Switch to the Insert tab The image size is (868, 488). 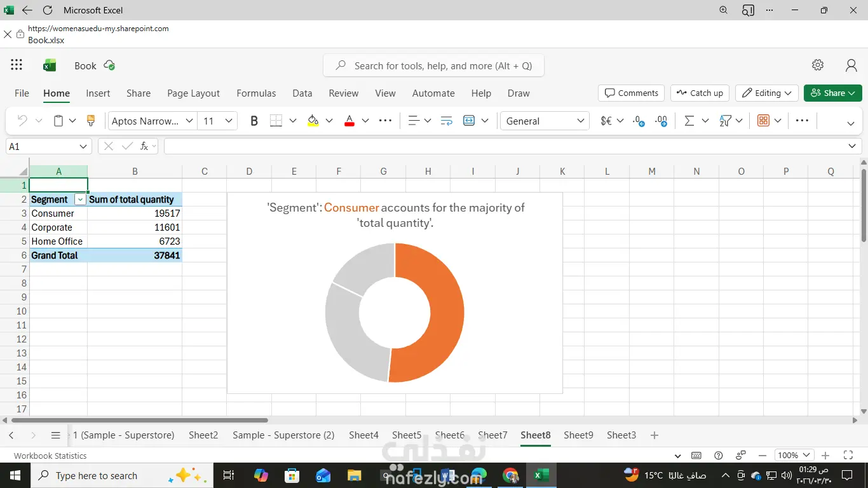pyautogui.click(x=98, y=93)
